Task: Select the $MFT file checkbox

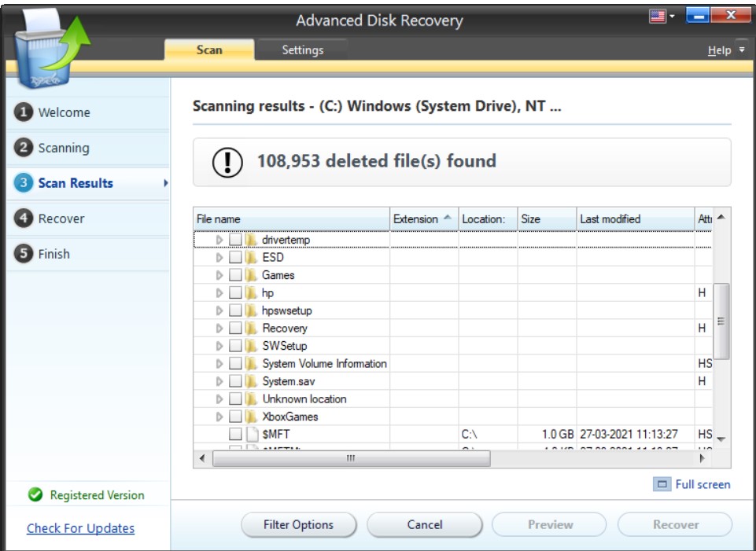Action: (235, 434)
